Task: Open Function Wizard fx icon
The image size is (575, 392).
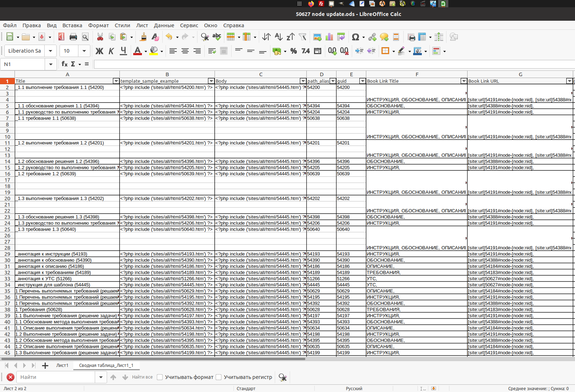Action: (65, 64)
